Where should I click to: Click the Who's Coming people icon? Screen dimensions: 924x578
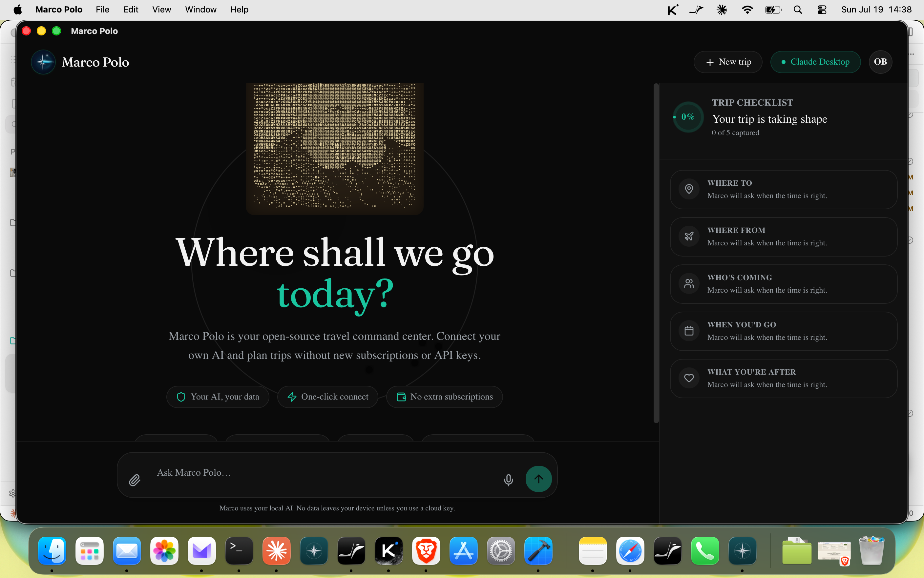[689, 284]
